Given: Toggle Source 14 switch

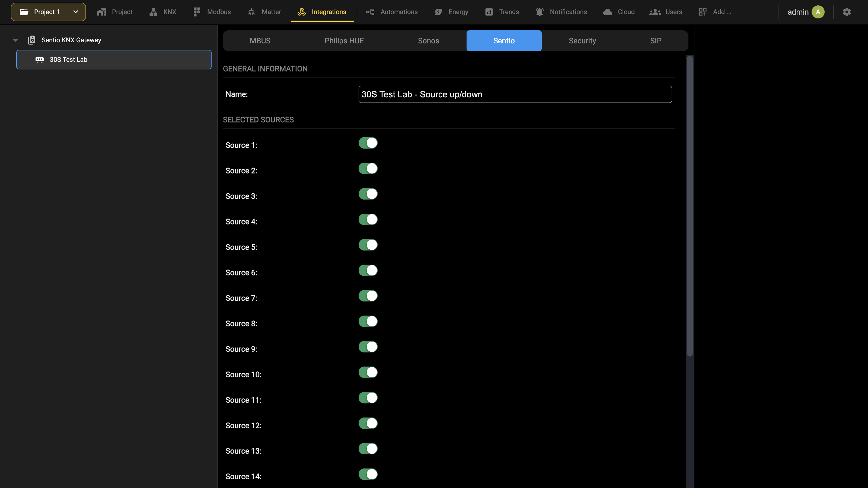Looking at the screenshot, I should 368,474.
